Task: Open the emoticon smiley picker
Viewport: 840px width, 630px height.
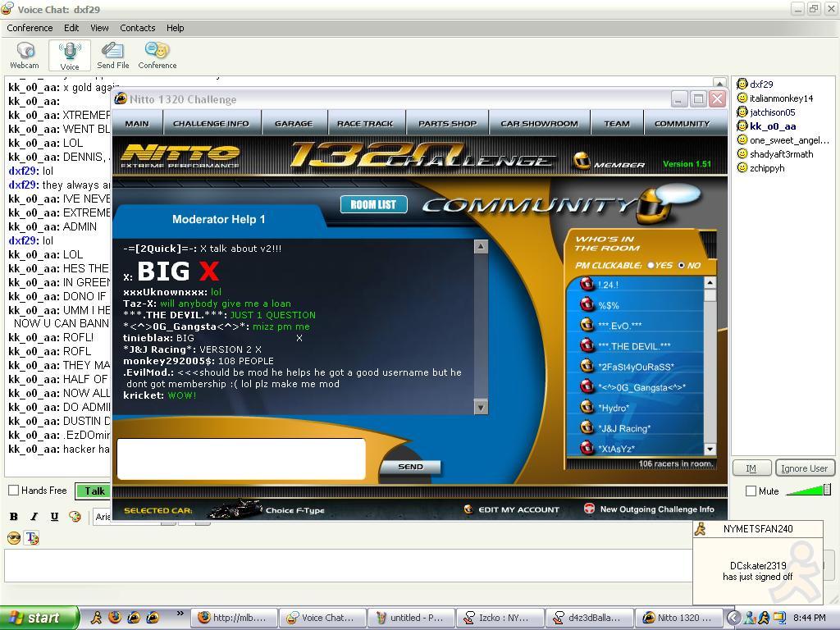Action: pyautogui.click(x=14, y=538)
